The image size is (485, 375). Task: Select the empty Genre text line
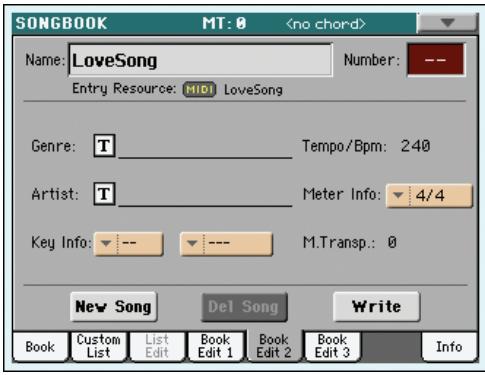(205, 148)
